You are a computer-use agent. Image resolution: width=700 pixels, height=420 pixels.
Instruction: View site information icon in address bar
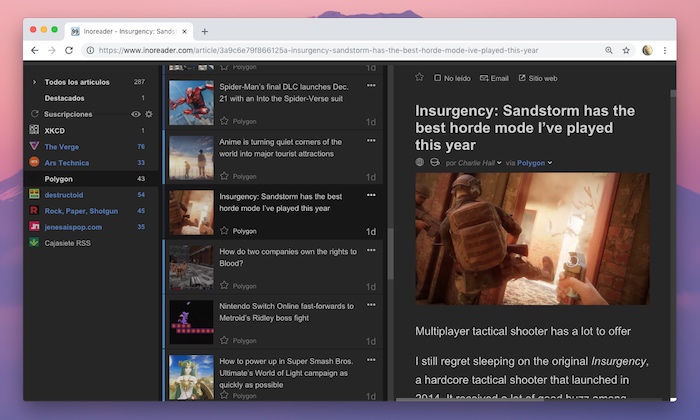(90, 50)
